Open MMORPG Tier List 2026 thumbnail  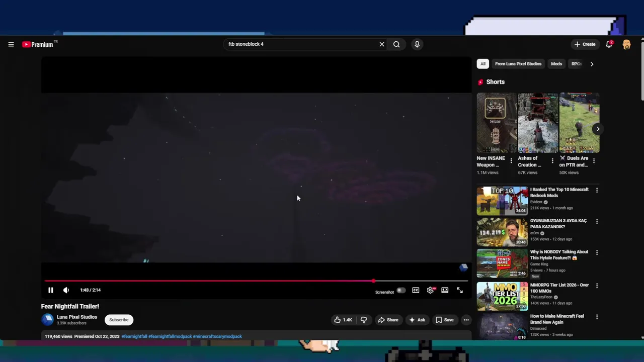(x=502, y=296)
